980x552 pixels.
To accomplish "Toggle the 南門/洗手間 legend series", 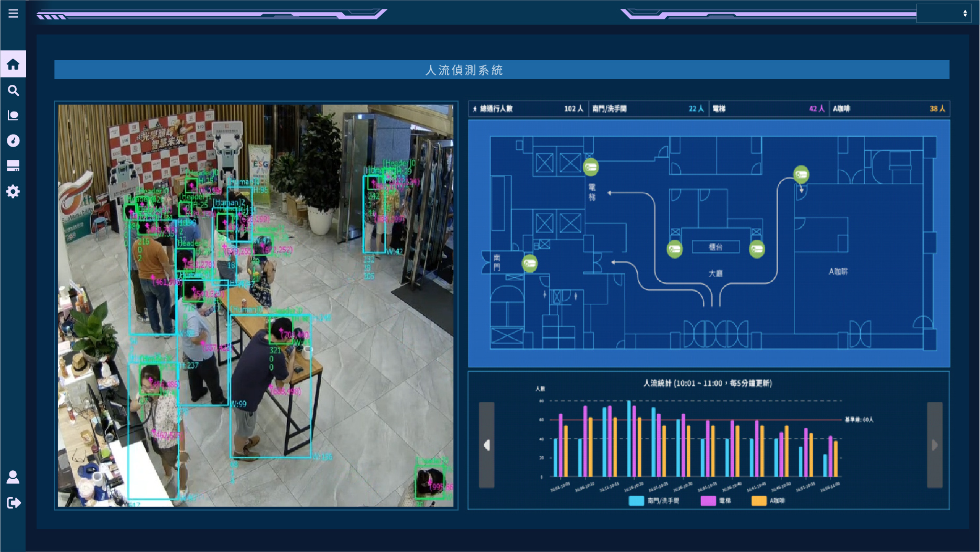I will [x=654, y=501].
